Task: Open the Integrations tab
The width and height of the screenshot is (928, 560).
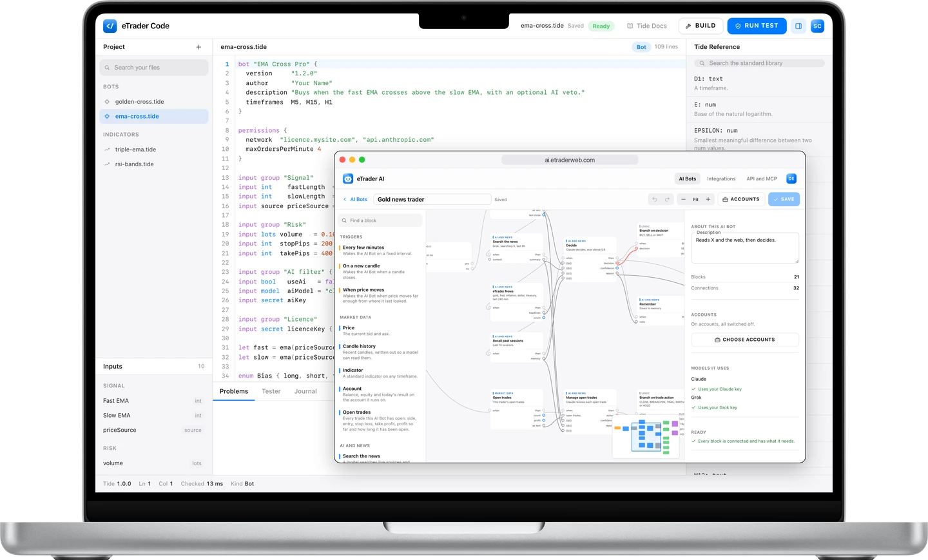Action: click(721, 179)
